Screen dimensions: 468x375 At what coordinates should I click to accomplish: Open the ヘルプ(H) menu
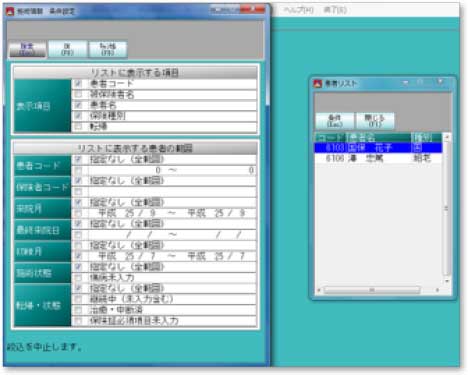coord(298,10)
